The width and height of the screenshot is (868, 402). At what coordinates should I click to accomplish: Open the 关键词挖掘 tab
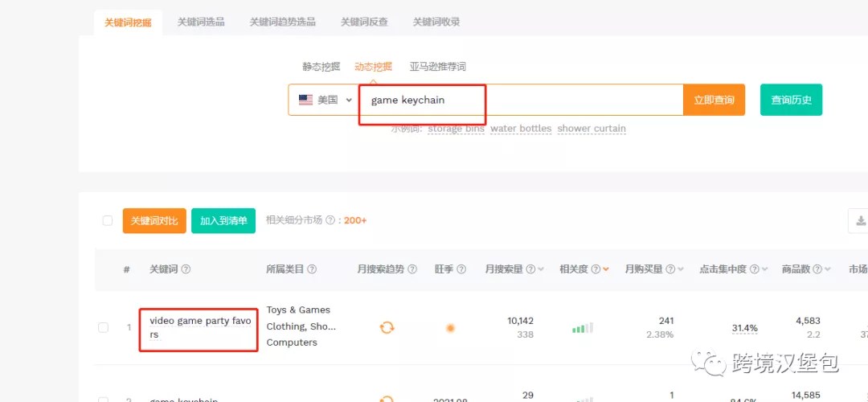pos(128,23)
